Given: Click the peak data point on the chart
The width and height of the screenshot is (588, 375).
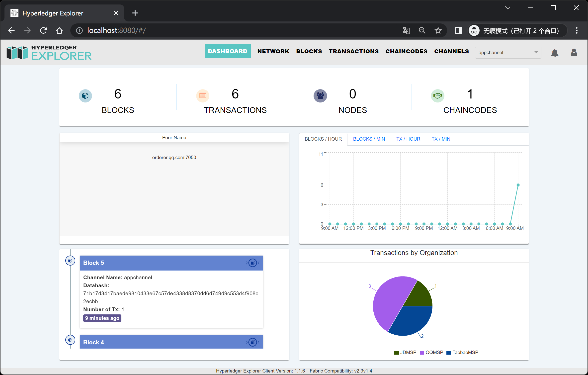Looking at the screenshot, I should tap(518, 185).
